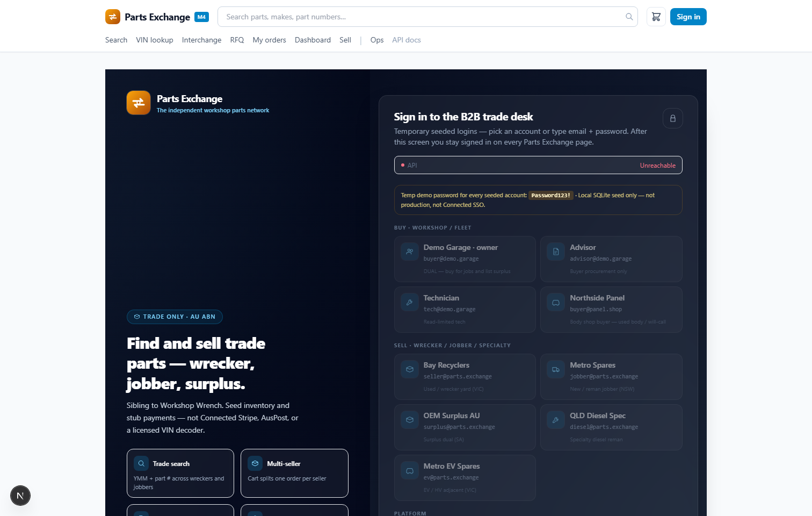Viewport: 812px width, 516px height.
Task: Click the TRADE ONLY · AU ABN badge
Action: click(x=175, y=317)
